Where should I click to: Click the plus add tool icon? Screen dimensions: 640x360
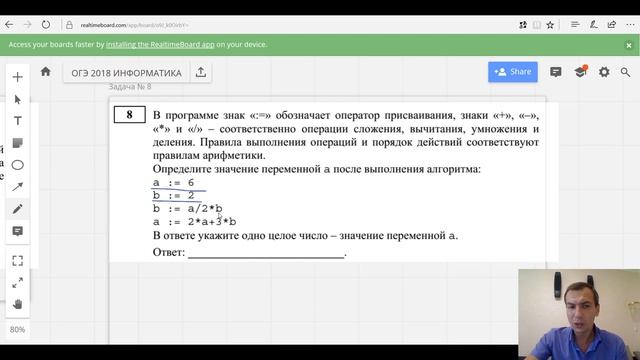pyautogui.click(x=18, y=77)
